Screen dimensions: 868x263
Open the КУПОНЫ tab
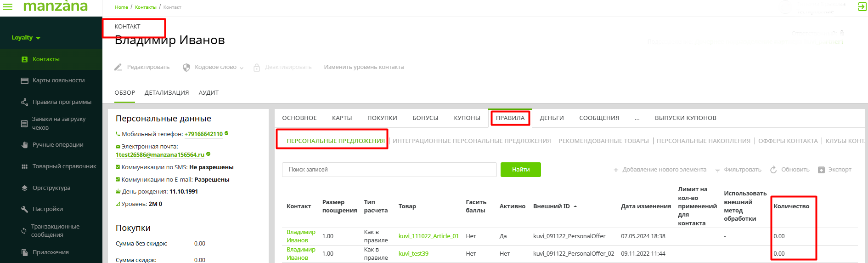467,118
